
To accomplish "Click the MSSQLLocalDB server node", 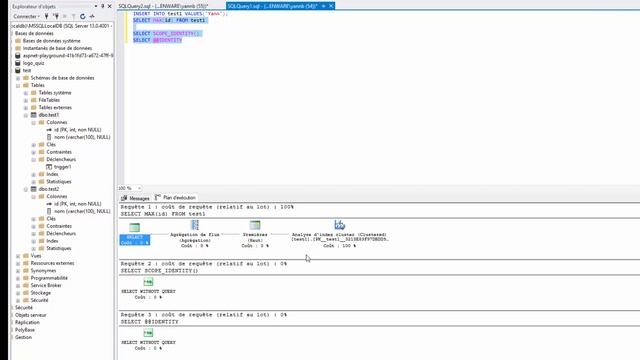I will pyautogui.click(x=61, y=26).
